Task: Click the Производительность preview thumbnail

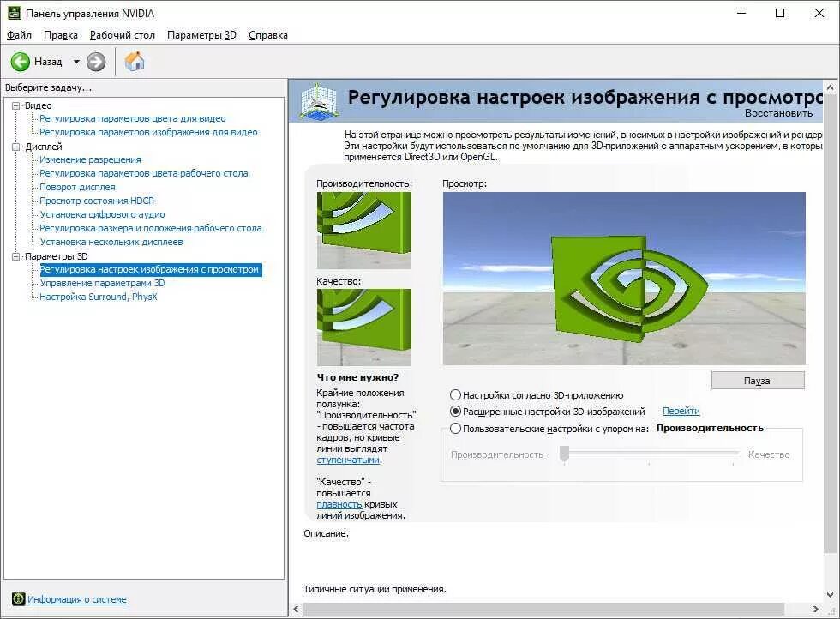Action: point(364,231)
